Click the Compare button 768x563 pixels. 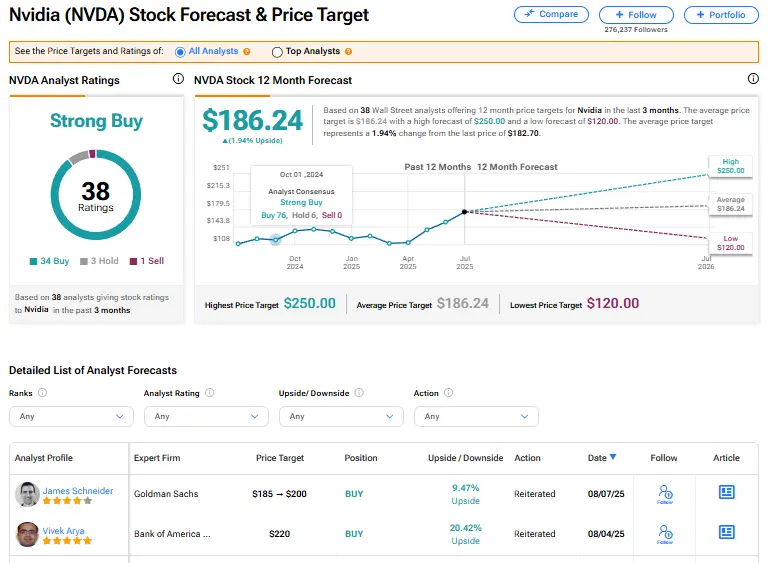[x=552, y=15]
